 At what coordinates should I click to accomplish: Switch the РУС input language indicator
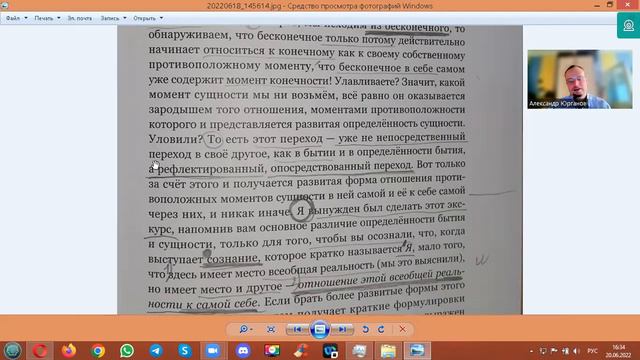(592, 351)
